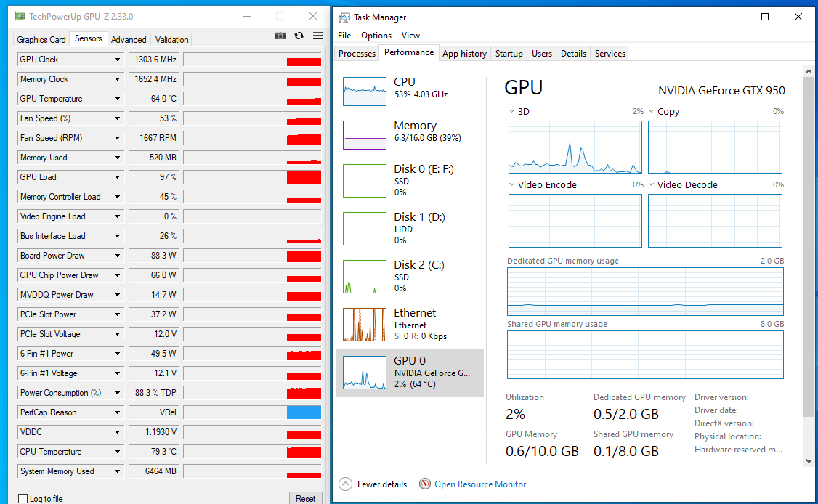The image size is (818, 504).
Task: Open Task Manager File menu
Action: 344,36
